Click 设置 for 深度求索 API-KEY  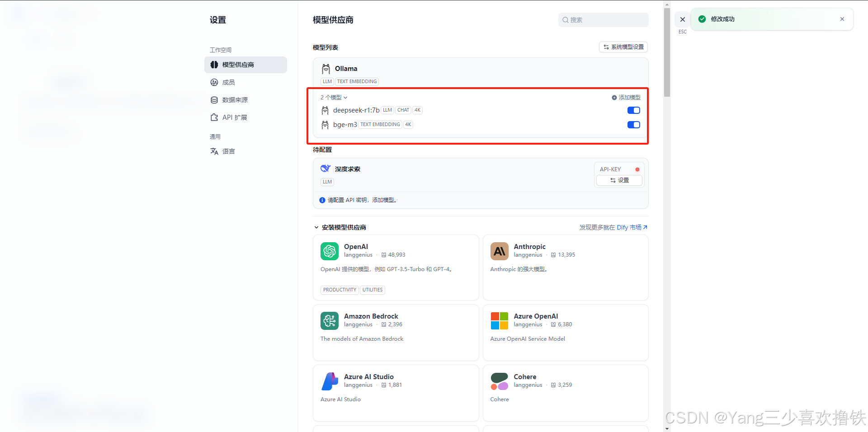tap(619, 180)
